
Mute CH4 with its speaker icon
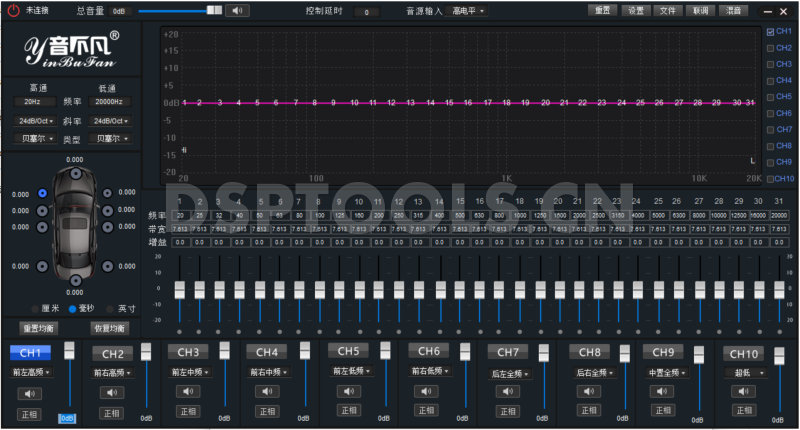click(267, 391)
